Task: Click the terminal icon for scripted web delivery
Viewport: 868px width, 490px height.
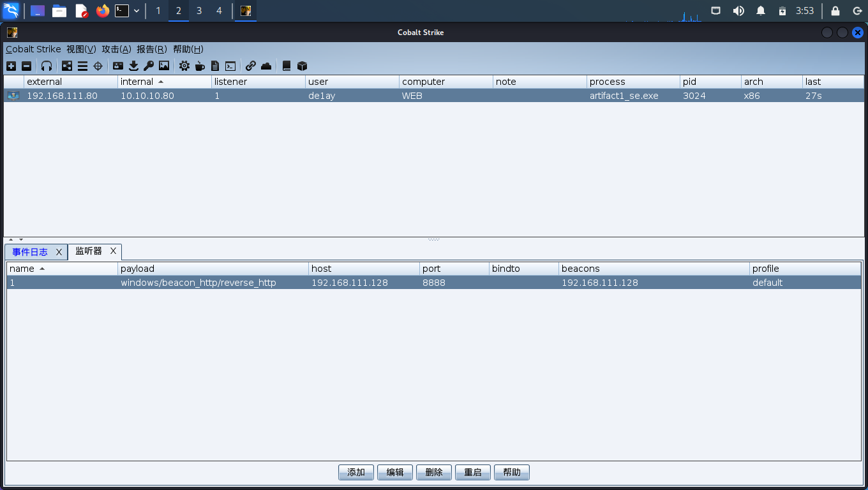Action: click(x=230, y=66)
